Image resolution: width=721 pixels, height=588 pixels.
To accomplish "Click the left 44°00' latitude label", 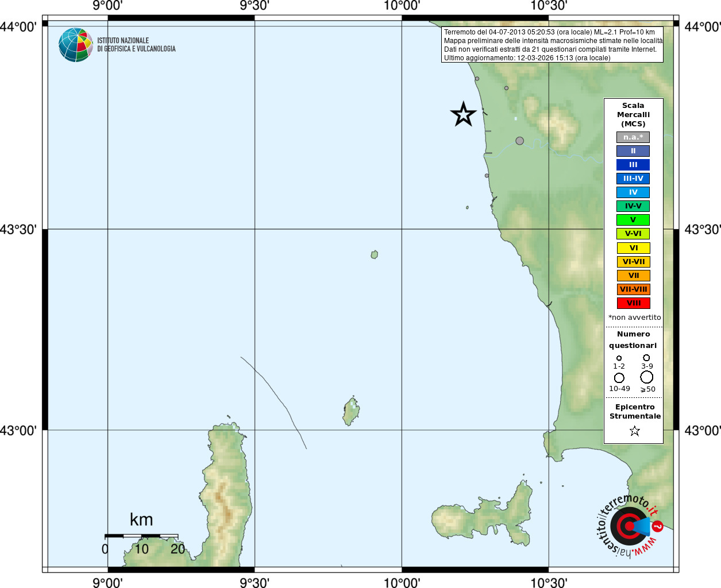I will (18, 26).
